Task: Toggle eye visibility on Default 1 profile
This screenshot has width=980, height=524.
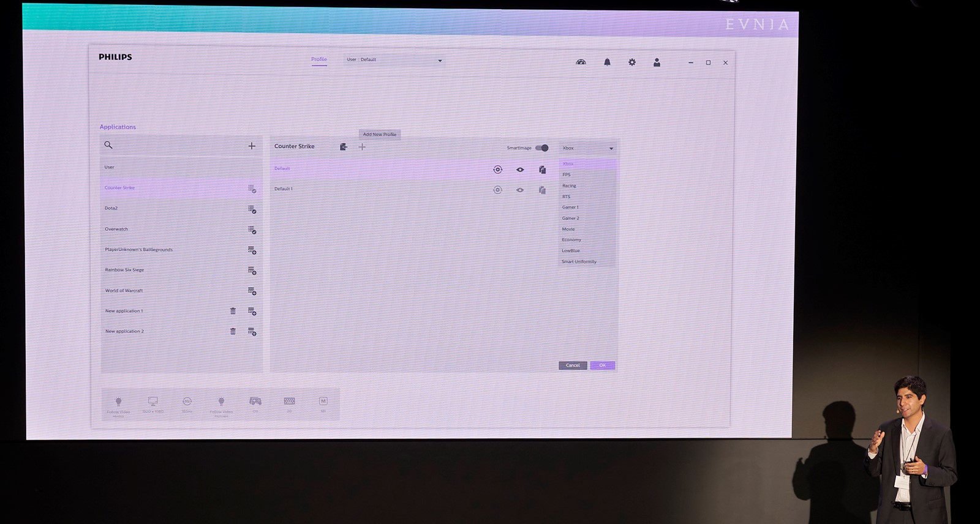Action: [x=520, y=190]
